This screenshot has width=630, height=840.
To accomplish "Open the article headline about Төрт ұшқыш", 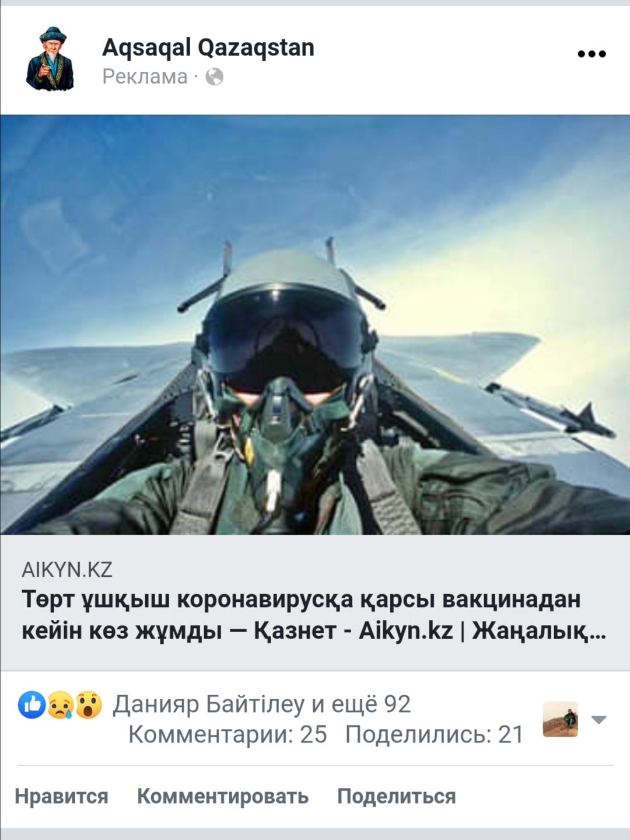I will pos(314,615).
